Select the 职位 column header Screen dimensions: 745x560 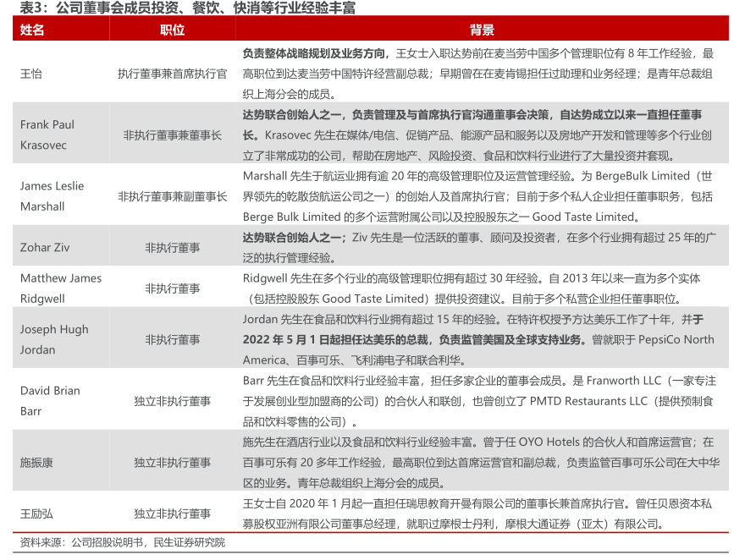tap(172, 30)
